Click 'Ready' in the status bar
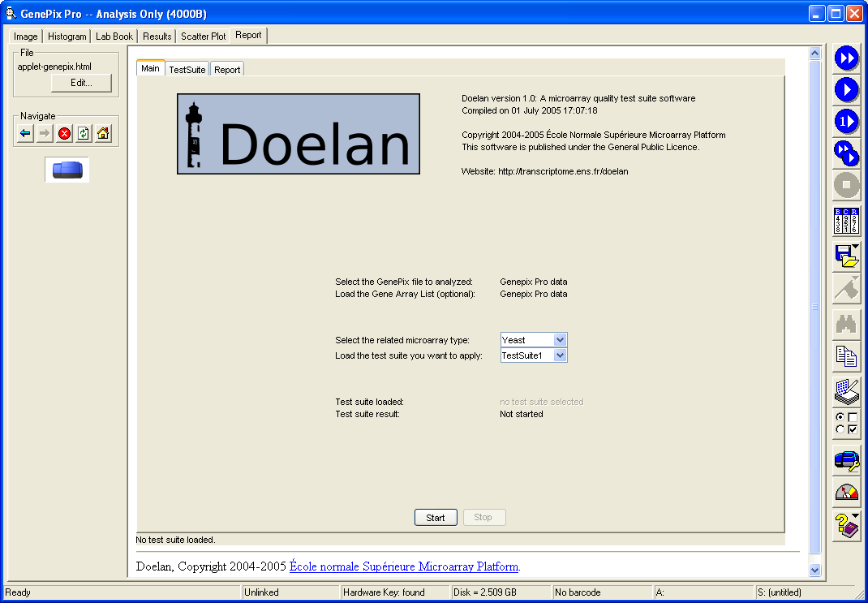 click(x=18, y=592)
